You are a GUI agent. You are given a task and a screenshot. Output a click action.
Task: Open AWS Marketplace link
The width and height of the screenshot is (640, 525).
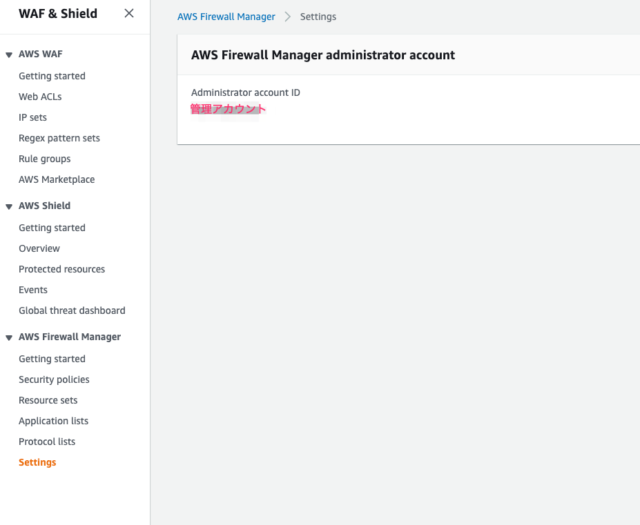pyautogui.click(x=56, y=180)
